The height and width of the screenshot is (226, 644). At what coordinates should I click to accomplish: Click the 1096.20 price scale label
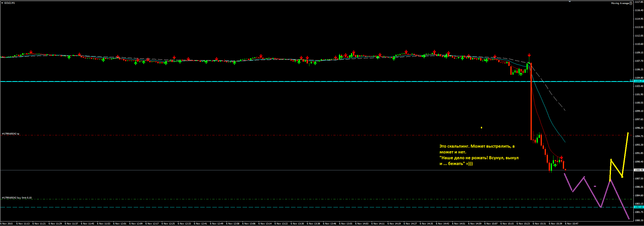[639, 128]
